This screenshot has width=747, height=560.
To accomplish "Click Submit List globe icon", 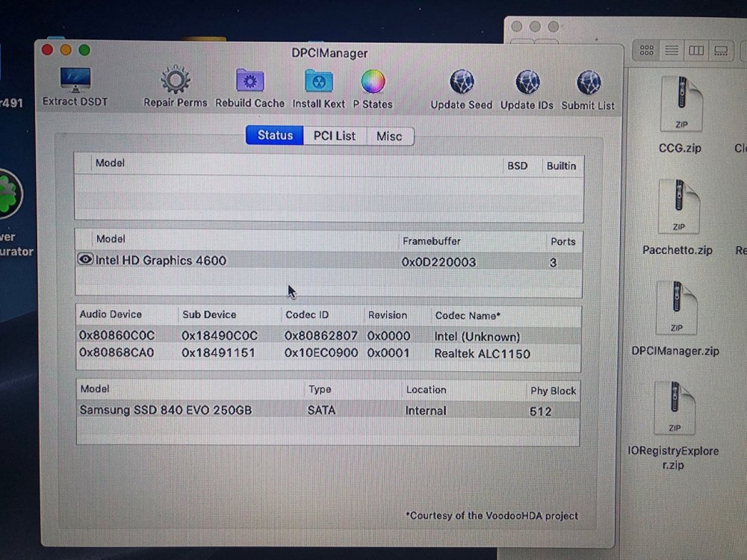I will point(589,84).
